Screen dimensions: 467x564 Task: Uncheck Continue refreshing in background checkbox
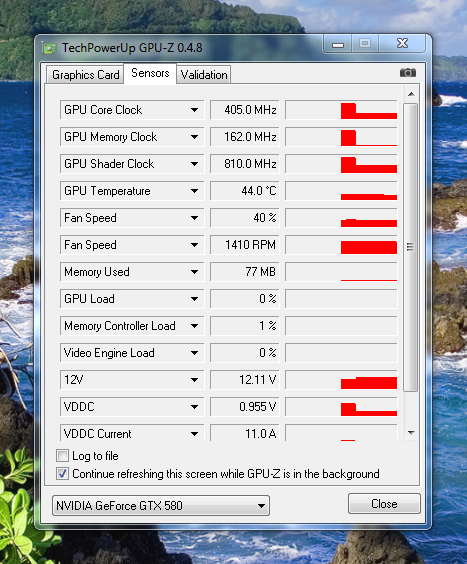point(62,473)
